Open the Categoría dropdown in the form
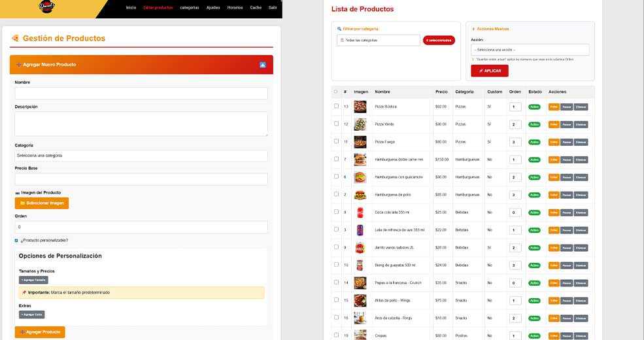This screenshot has width=644, height=340. tap(141, 156)
